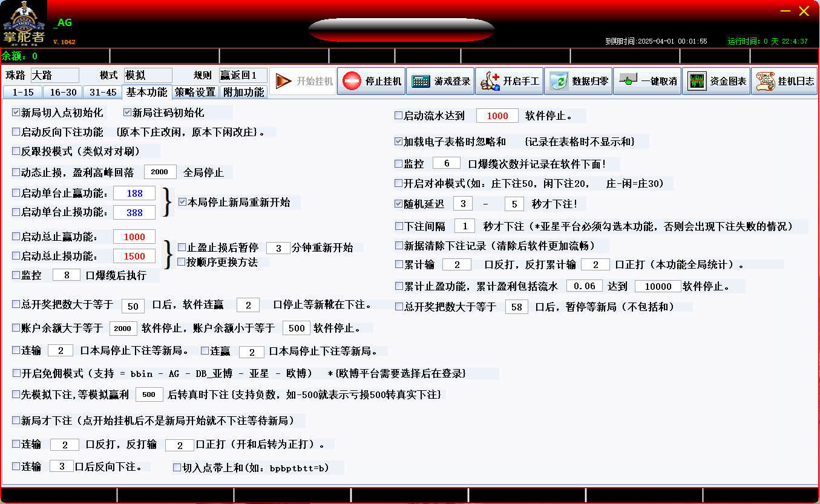Enable the 启动反向下注功能 checkbox
Screen dimensions: 820x504
tap(16, 132)
